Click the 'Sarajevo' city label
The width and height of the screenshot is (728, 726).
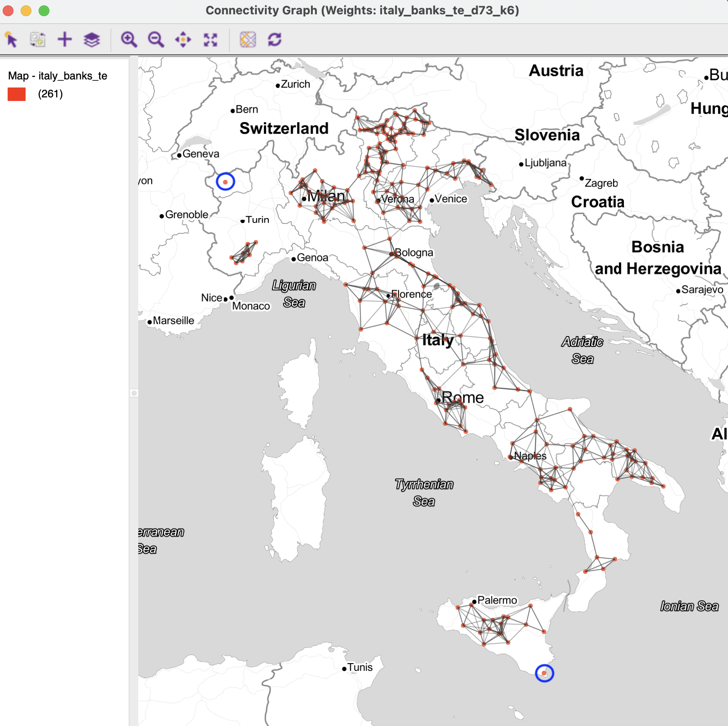tap(702, 290)
